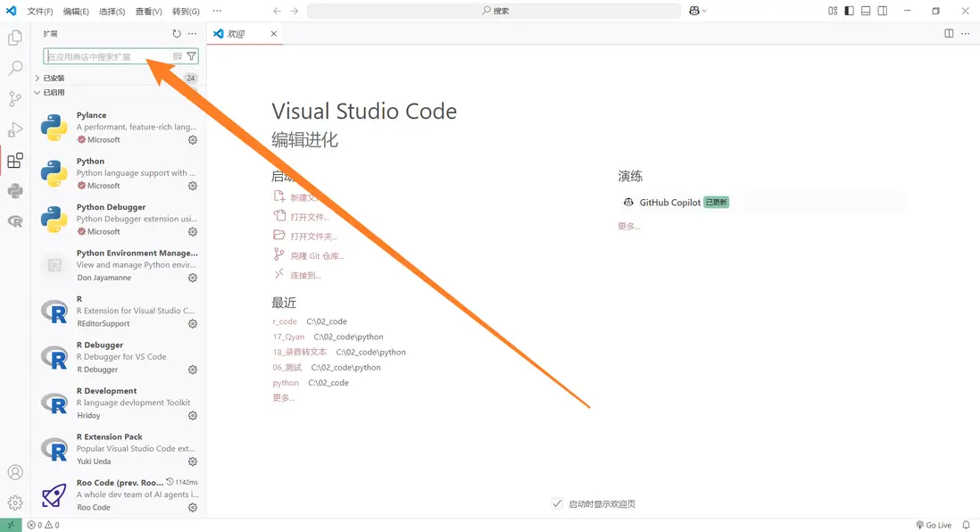Open R extension gear settings

[193, 324]
